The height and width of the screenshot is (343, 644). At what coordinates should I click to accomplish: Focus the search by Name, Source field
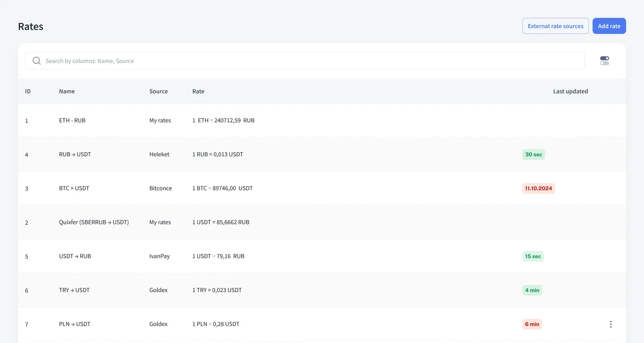(x=305, y=61)
